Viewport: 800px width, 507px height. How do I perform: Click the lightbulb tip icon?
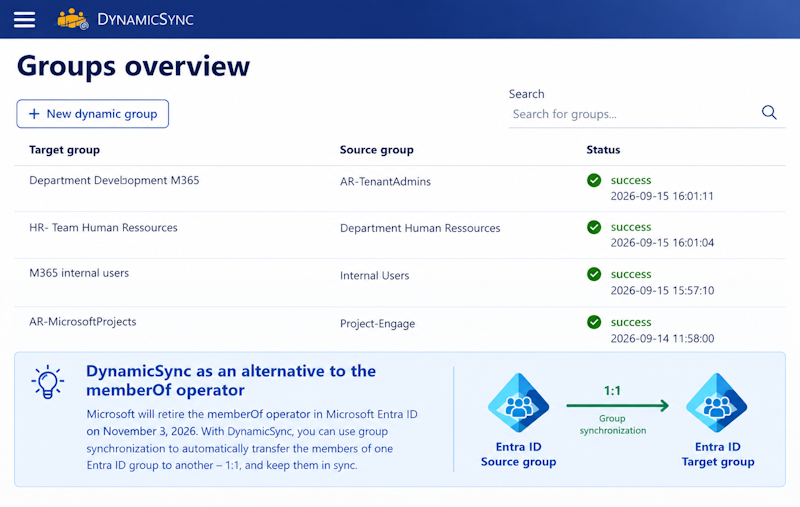pos(47,382)
